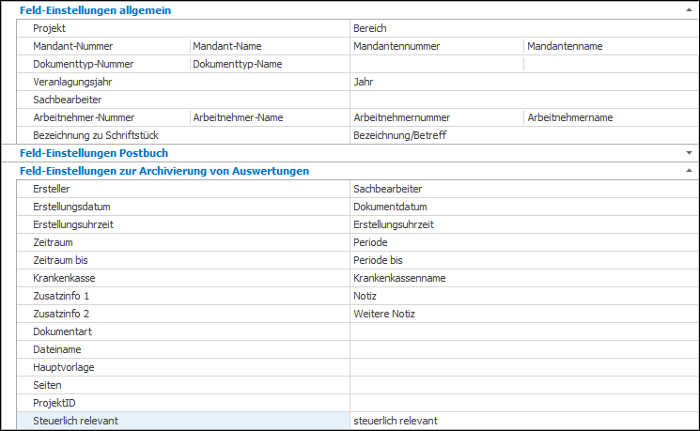This screenshot has height=431, width=700.
Task: Select the Krankenkasse row label
Action: [64, 278]
